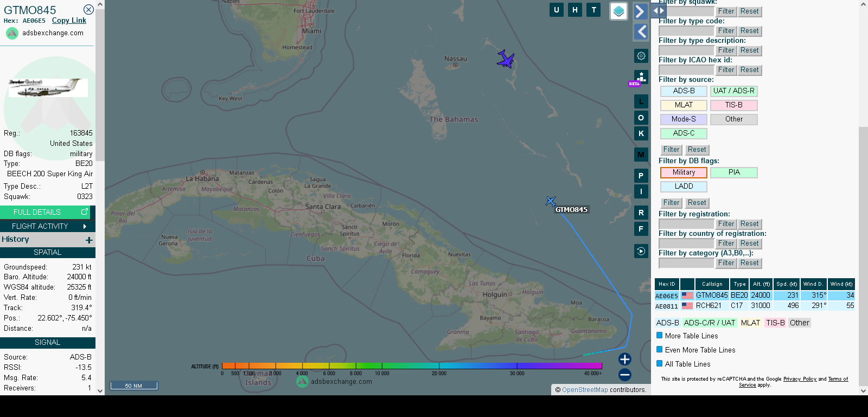Enable Even More Table Lines checkbox
Screen dimensions: 868x417
coord(660,350)
